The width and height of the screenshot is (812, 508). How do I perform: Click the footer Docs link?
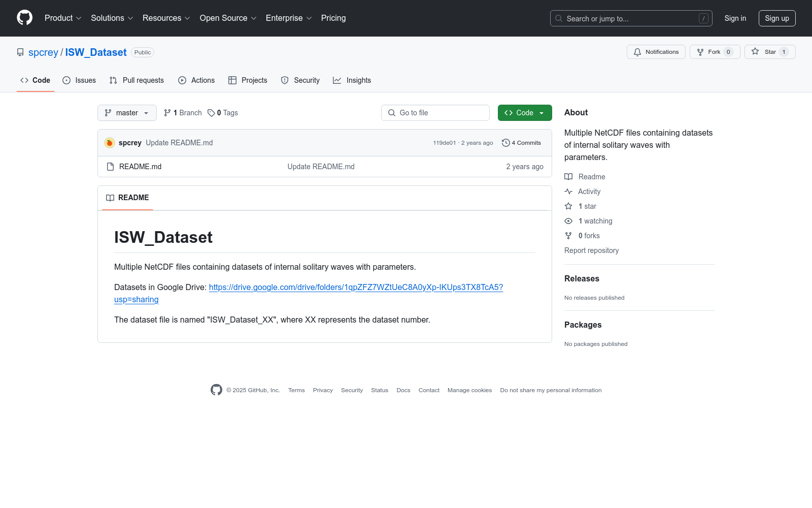tap(403, 390)
